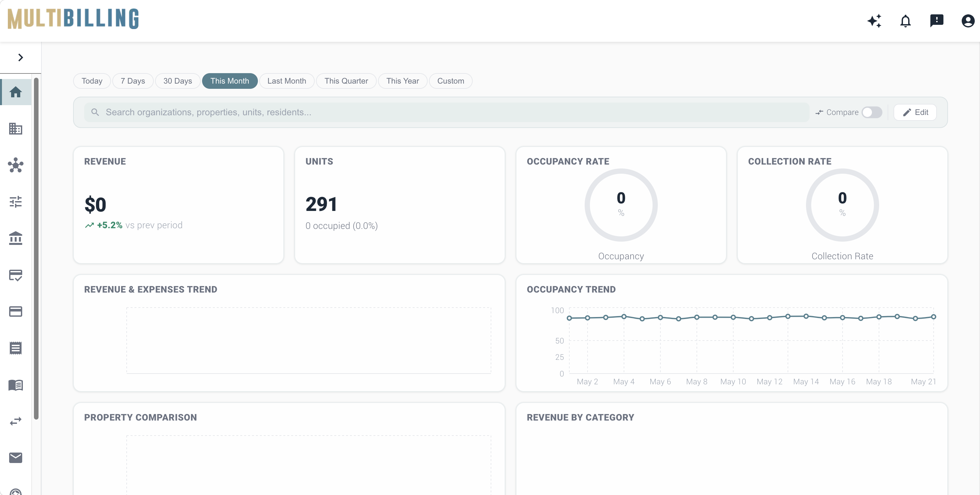The width and height of the screenshot is (980, 495).
Task: Open the feedback message icon
Action: click(937, 21)
